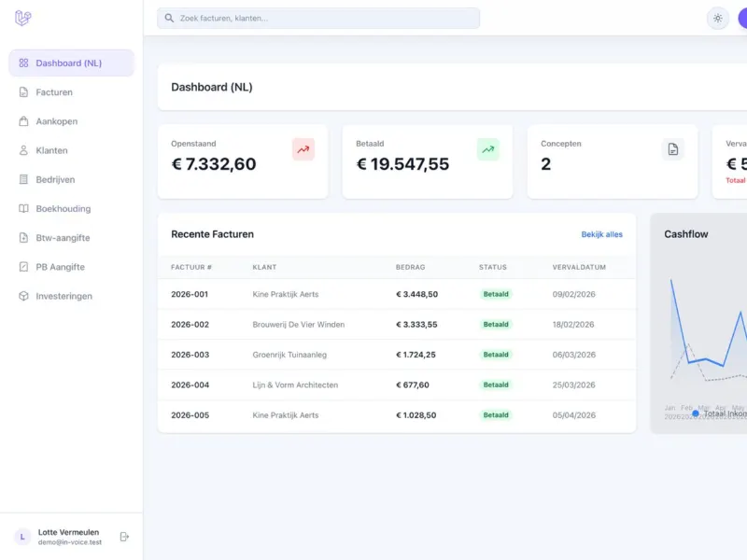747x560 pixels.
Task: Toggle the light/dark theme sun icon
Action: (x=717, y=19)
